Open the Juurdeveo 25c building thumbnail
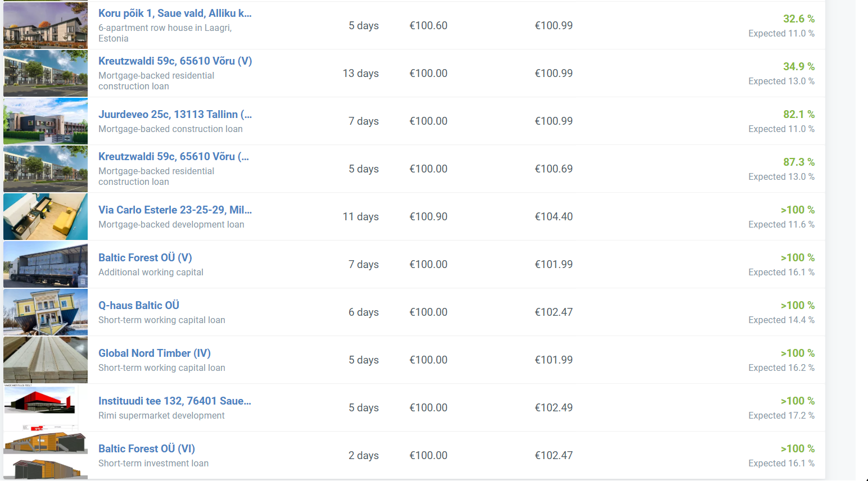868x481 pixels. click(x=46, y=121)
